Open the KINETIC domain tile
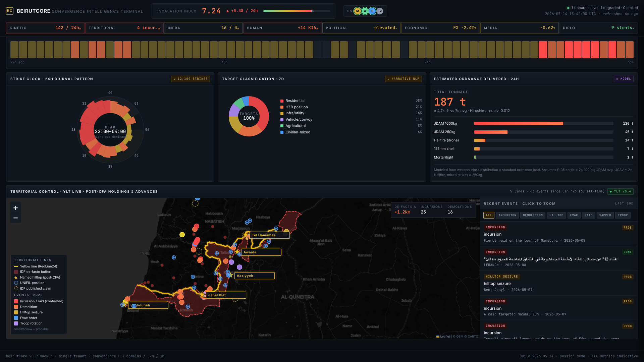The width and height of the screenshot is (644, 362). pos(45,28)
